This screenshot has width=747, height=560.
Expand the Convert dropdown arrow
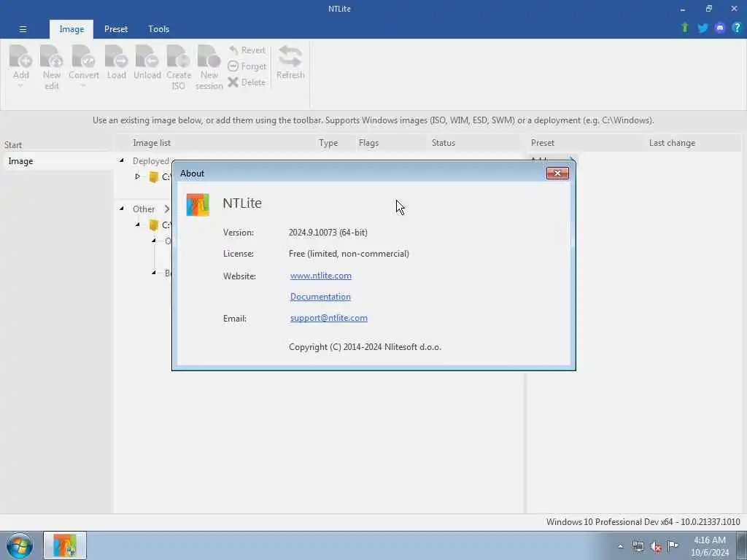point(83,86)
